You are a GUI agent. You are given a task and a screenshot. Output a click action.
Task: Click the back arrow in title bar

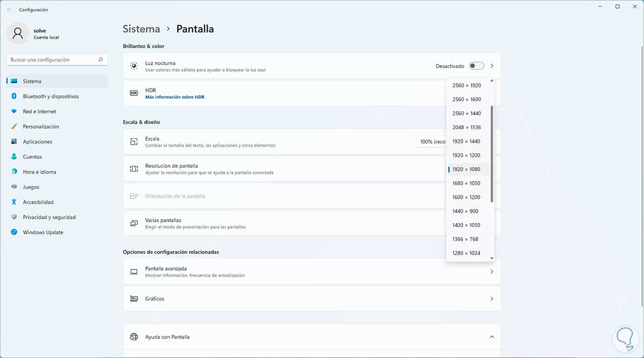(9, 10)
